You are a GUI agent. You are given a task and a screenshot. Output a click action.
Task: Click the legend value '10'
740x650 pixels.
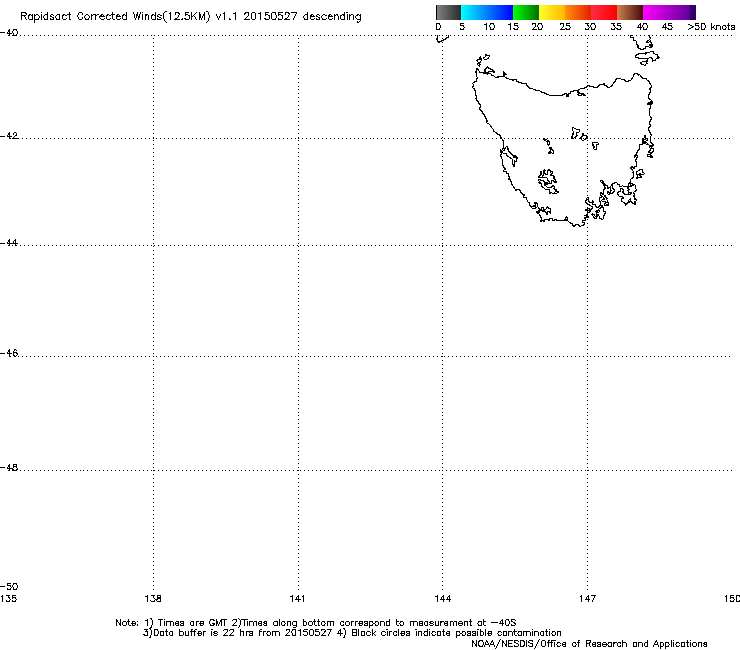489,27
